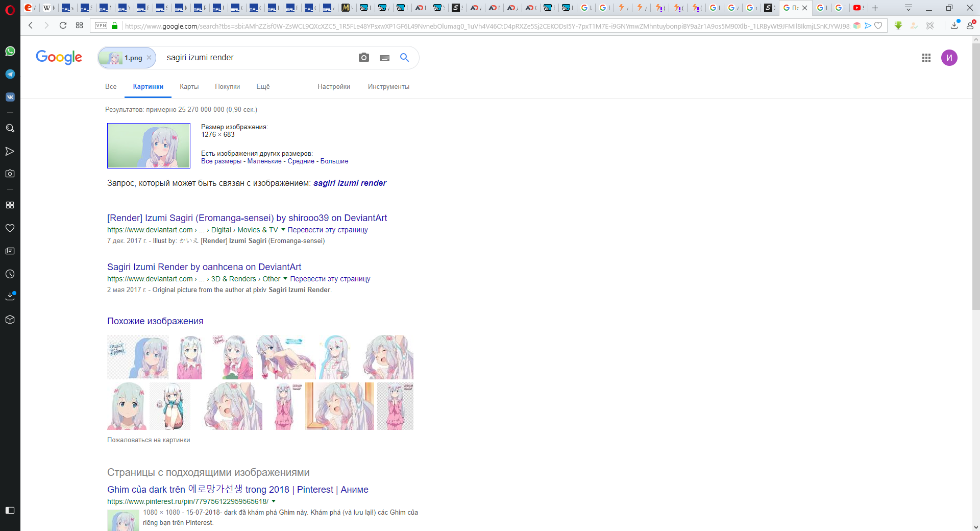Viewport: 980px width, 531px height.
Task: Open Downloads from the sidebar
Action: click(10, 297)
